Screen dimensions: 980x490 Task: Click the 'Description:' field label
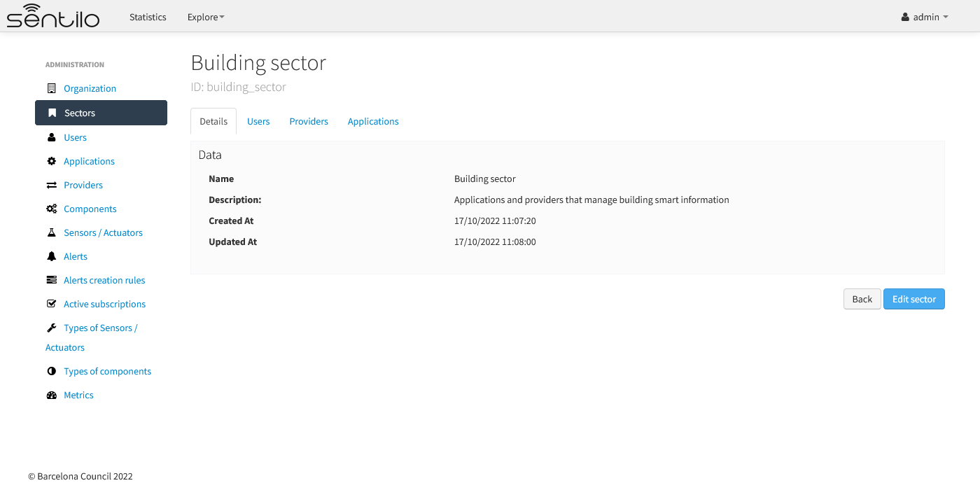point(234,199)
